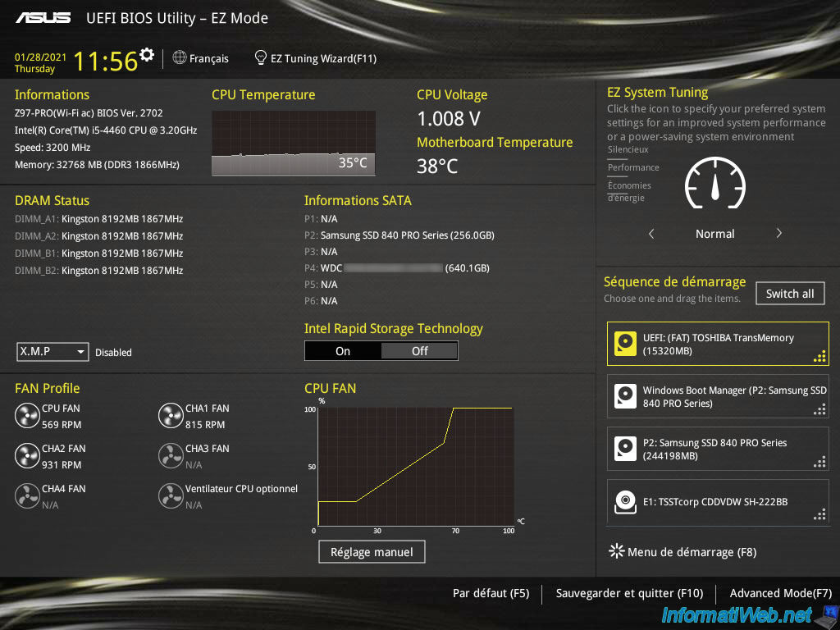Viewport: 840px width, 630px height.
Task: Select the UEFI TOSHIBA TransMemory boot entry
Action: [x=718, y=344]
